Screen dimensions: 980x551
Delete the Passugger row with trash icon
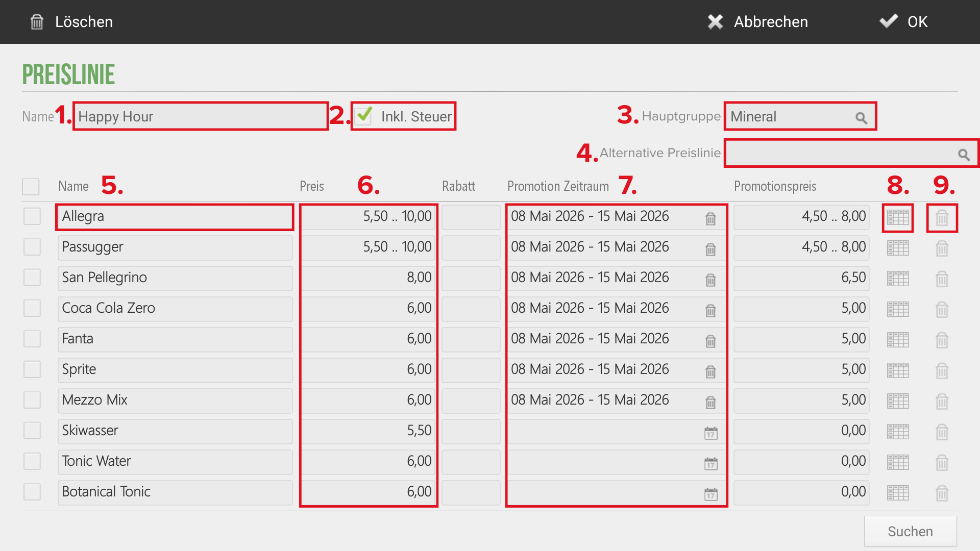(942, 248)
